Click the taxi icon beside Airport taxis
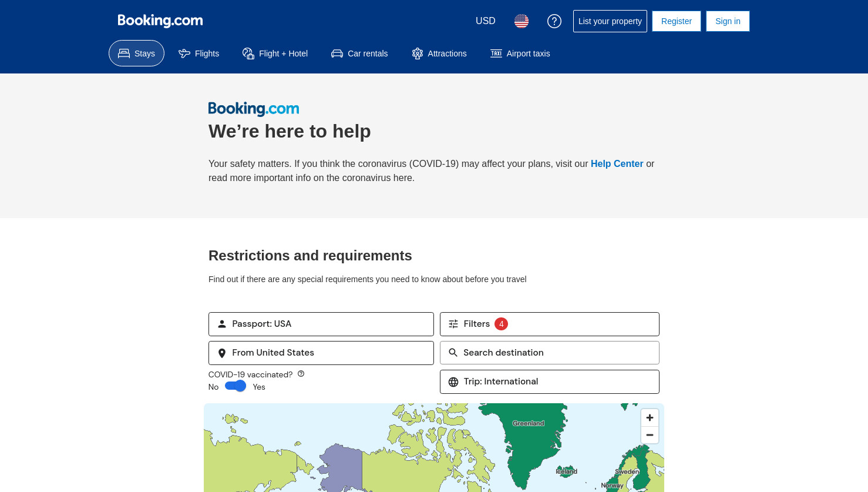This screenshot has width=868, height=492. (x=496, y=53)
